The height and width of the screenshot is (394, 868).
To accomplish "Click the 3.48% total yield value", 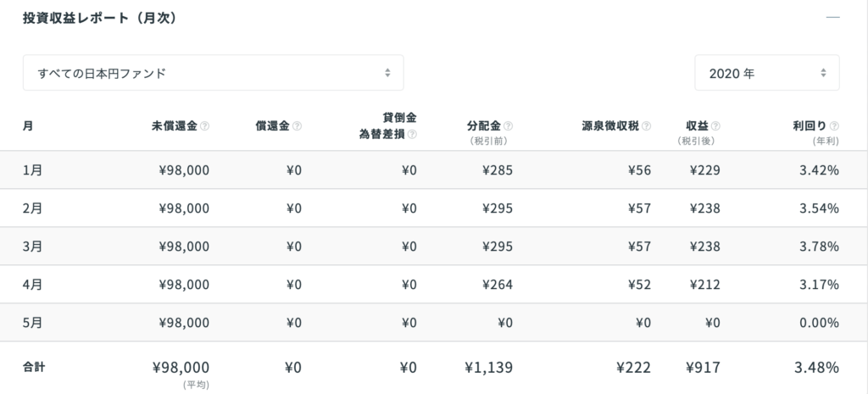I will pyautogui.click(x=816, y=367).
